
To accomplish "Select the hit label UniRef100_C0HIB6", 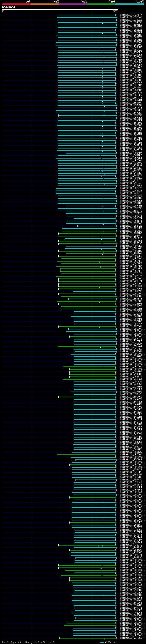I will [x=131, y=70].
